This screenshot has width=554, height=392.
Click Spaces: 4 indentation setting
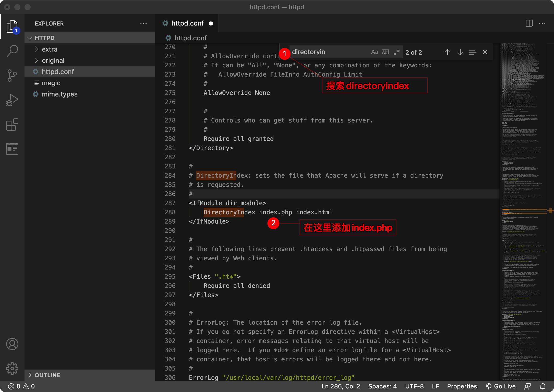click(382, 386)
